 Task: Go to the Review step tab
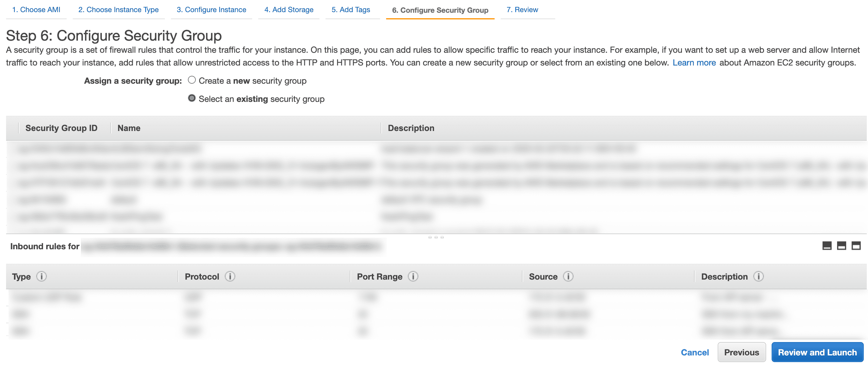pyautogui.click(x=522, y=9)
